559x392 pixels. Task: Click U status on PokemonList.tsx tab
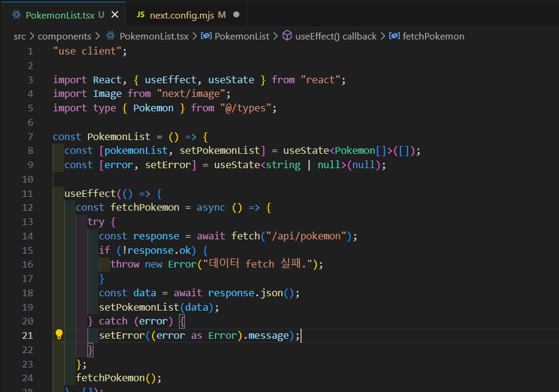tap(101, 15)
